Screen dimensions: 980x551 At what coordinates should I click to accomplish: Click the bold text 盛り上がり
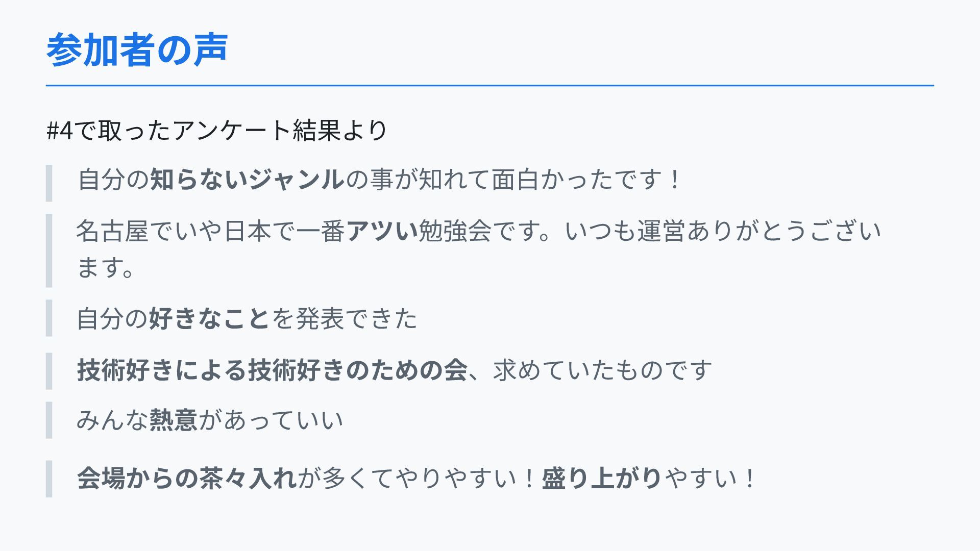[602, 479]
